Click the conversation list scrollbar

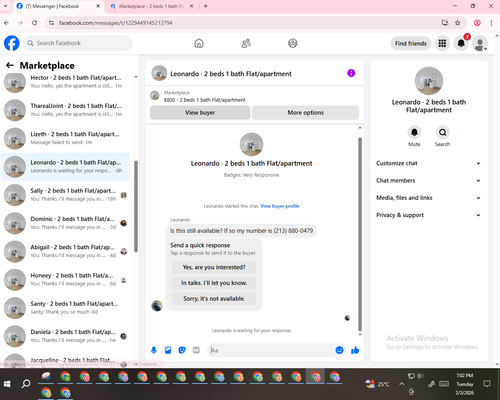point(136,207)
